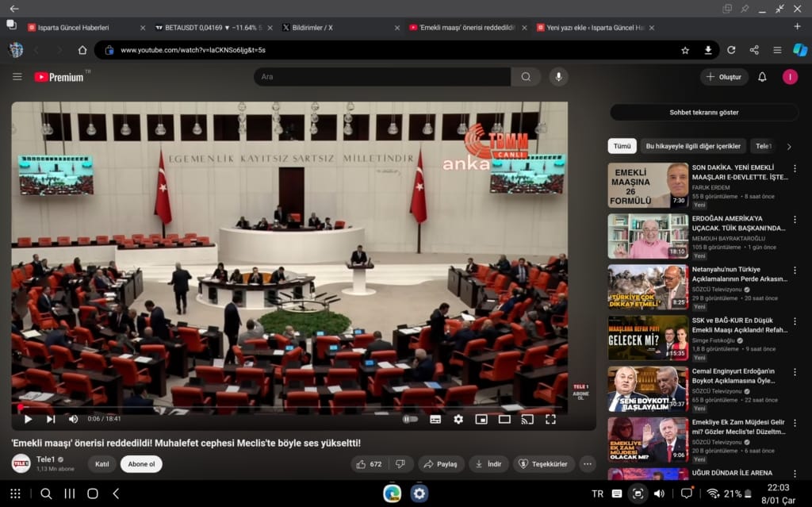Open more actions menu below video
Viewport: 812px width, 507px height.
click(x=588, y=464)
